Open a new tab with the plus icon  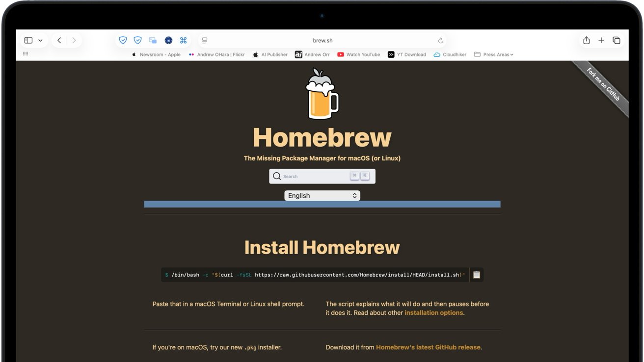(601, 40)
